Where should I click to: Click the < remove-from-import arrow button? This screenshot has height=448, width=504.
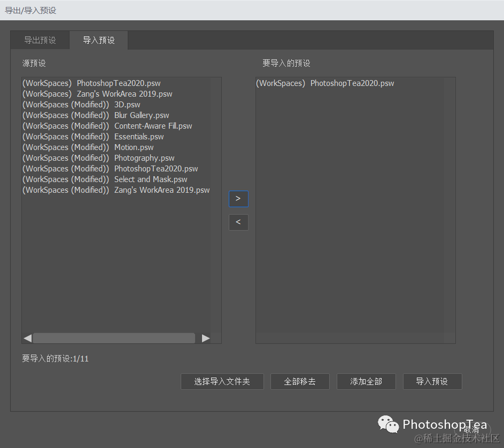tap(238, 222)
